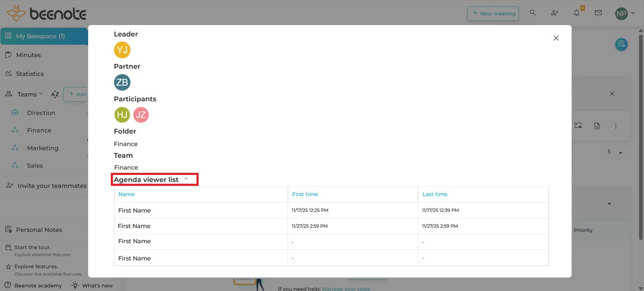Sort table by Name column header
644x291 pixels.
126,194
